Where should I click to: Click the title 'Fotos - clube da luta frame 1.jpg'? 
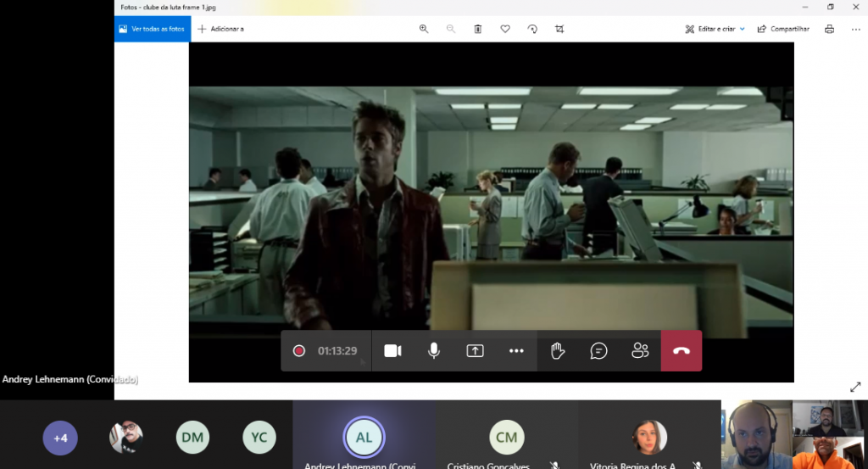tap(169, 7)
